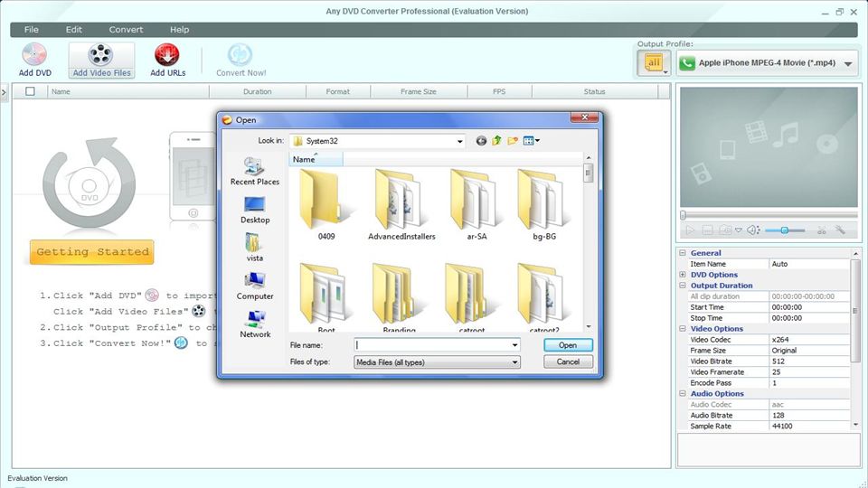The height and width of the screenshot is (488, 868).
Task: Click the Open button in the dialog
Action: tap(568, 345)
